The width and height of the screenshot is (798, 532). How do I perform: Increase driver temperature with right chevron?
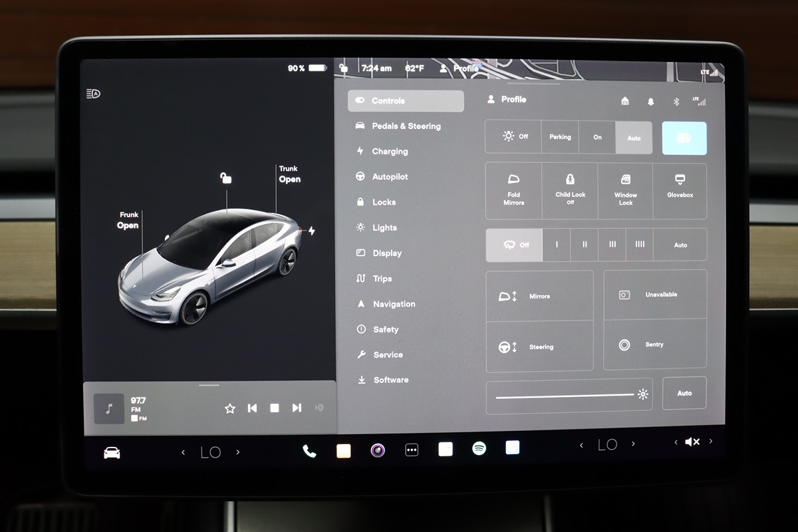point(238,452)
